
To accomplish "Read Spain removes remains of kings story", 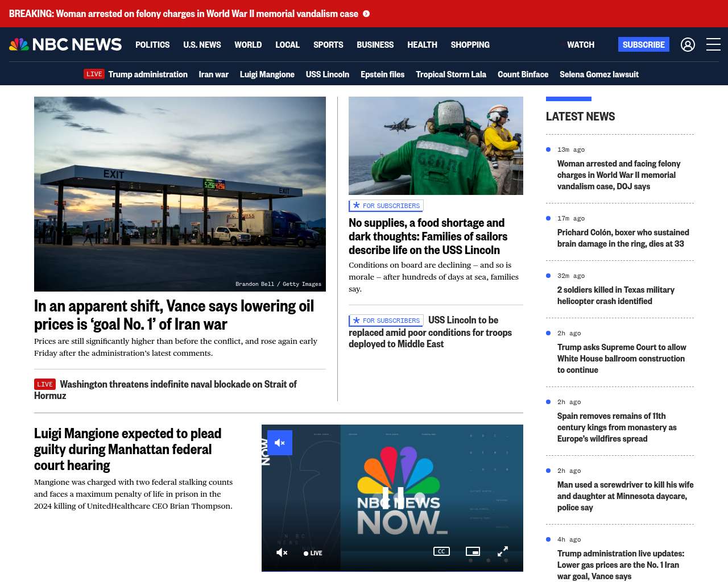I will click(617, 427).
